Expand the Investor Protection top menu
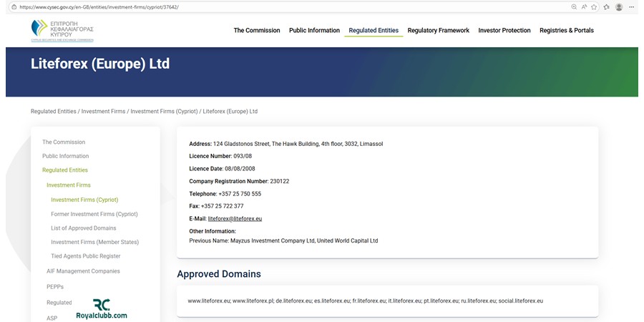This screenshot has height=322, width=644. coord(504,30)
